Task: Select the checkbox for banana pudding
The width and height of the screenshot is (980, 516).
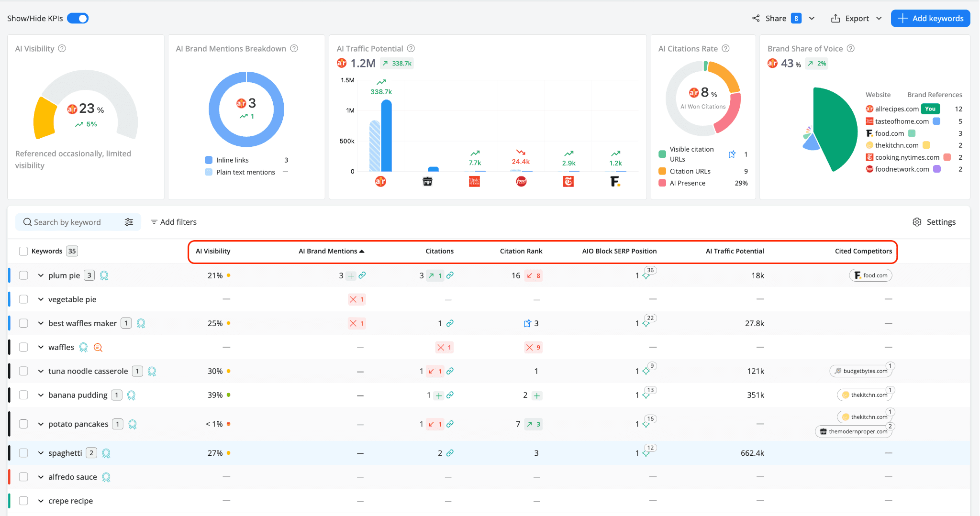Action: coord(23,395)
